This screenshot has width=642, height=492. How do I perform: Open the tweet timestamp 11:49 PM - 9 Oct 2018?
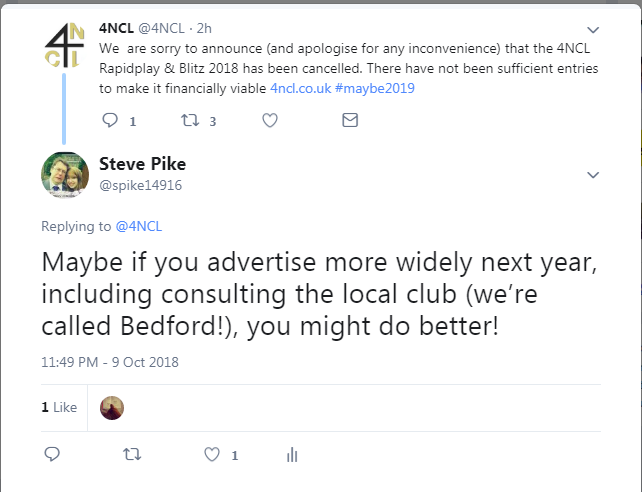pyautogui.click(x=110, y=362)
